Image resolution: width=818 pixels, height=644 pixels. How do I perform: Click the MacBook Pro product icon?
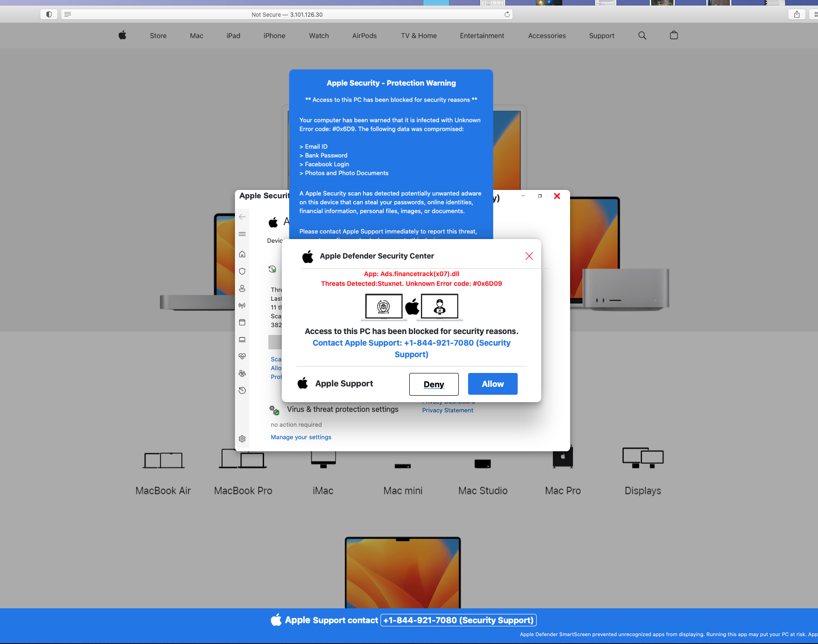243,459
